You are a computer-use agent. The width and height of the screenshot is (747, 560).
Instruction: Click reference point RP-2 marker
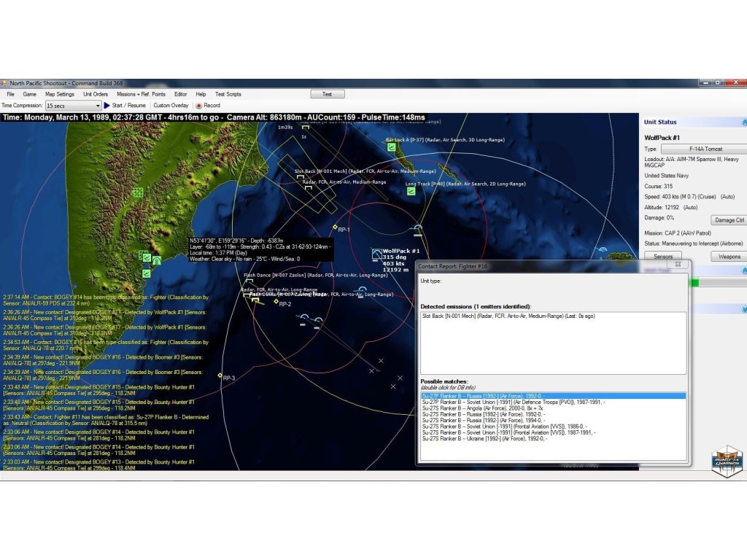[276, 301]
